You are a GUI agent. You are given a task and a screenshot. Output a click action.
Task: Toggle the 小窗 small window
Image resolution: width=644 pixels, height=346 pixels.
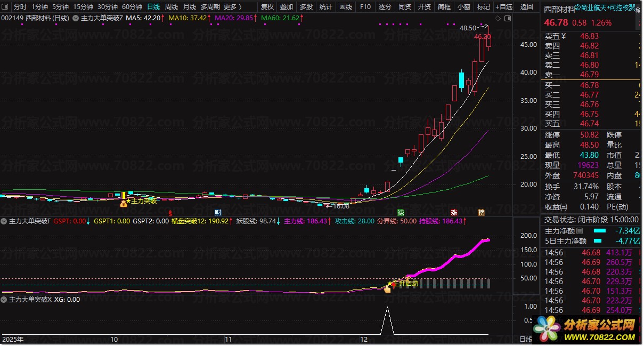click(x=463, y=7)
